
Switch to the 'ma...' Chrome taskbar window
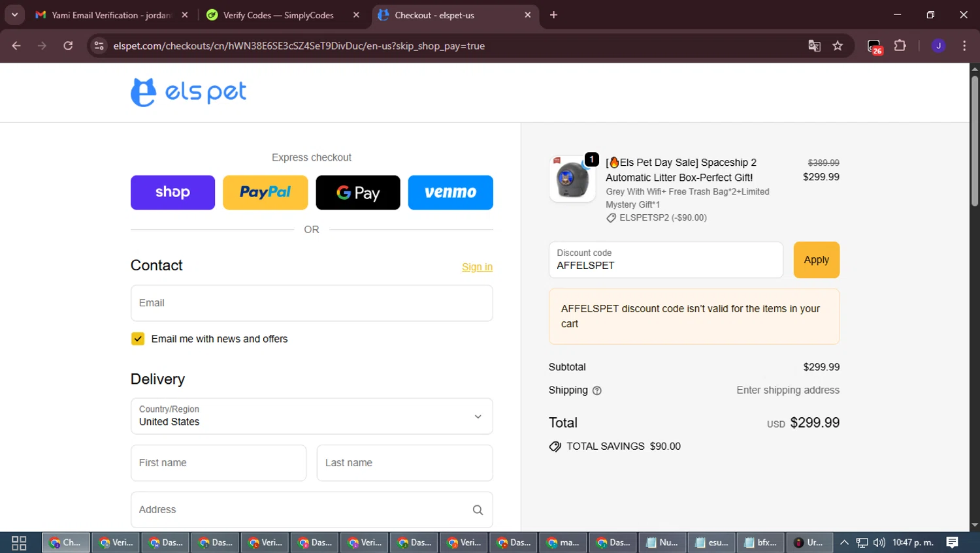pyautogui.click(x=563, y=543)
